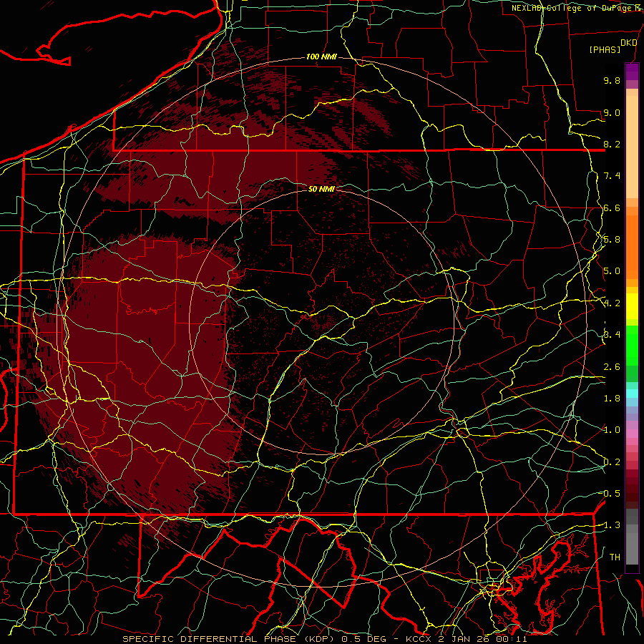
Task: Click the "KCCX" radar site identifier
Action: 419,639
